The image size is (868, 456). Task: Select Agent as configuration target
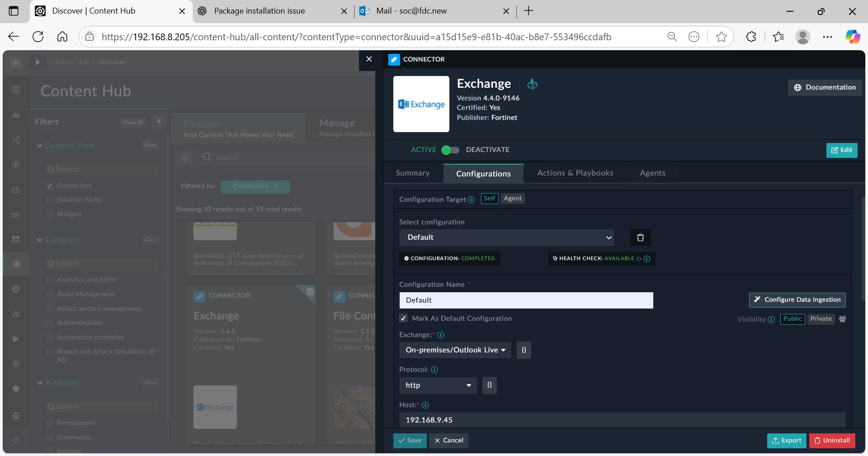513,199
